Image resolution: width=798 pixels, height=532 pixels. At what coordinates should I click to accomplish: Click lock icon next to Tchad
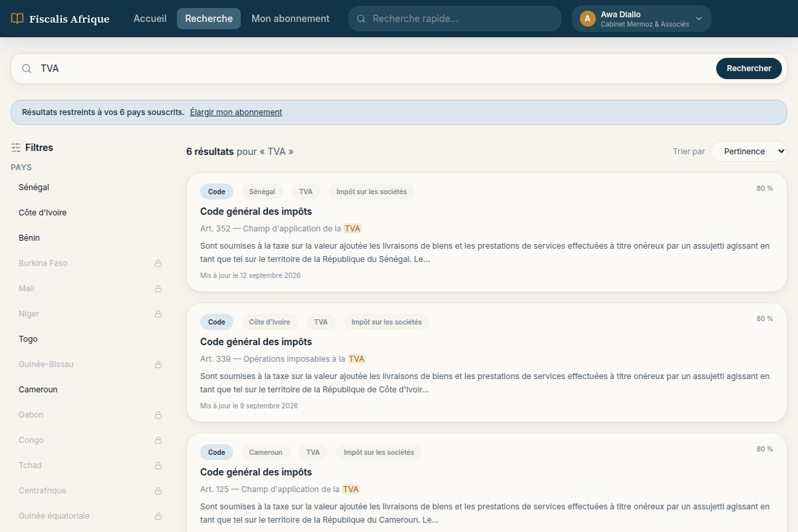158,465
